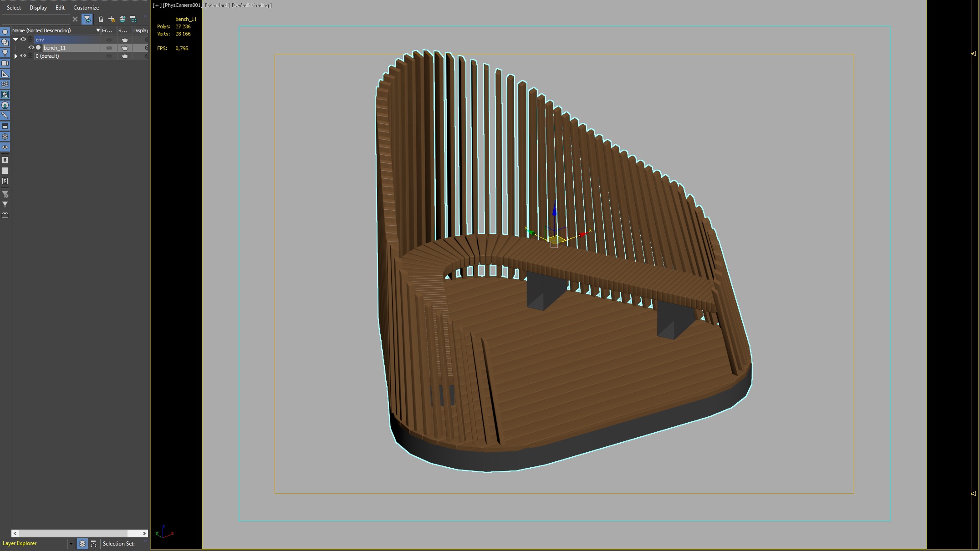Toggle display of lights filter icon
980x551 pixels.
click(5, 53)
